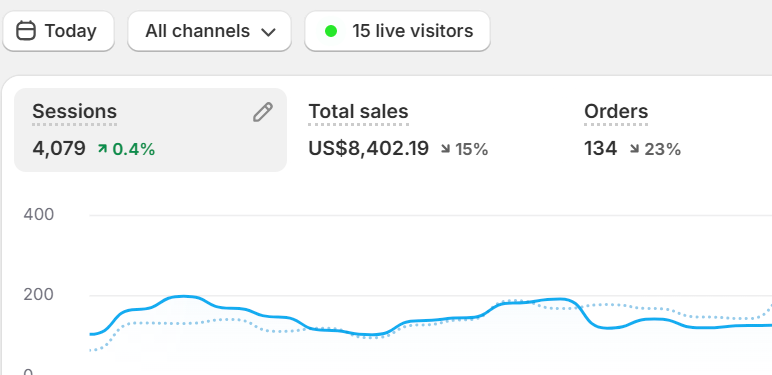Click the 0.4% sessions increase indicator
Viewport: 772px width, 375px height.
(127, 149)
